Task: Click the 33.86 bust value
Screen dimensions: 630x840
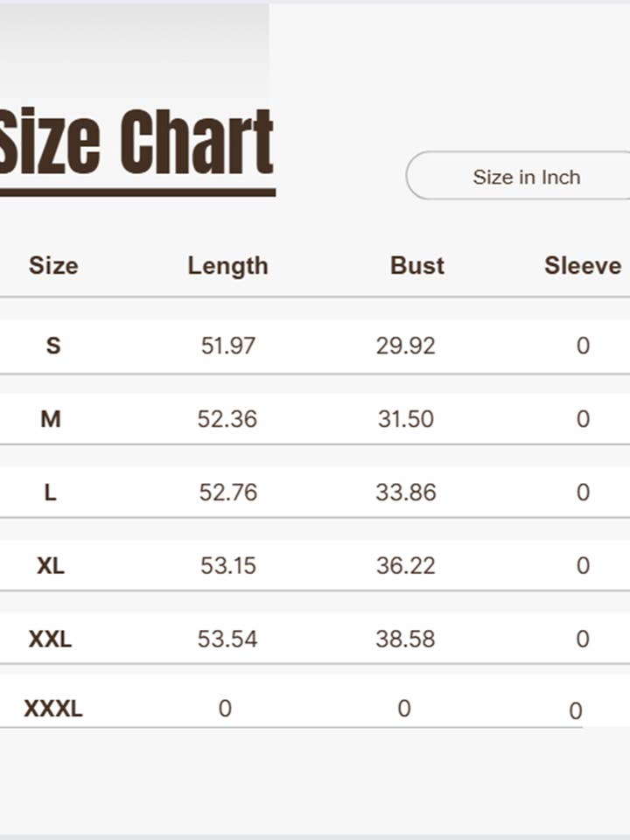Action: [405, 493]
